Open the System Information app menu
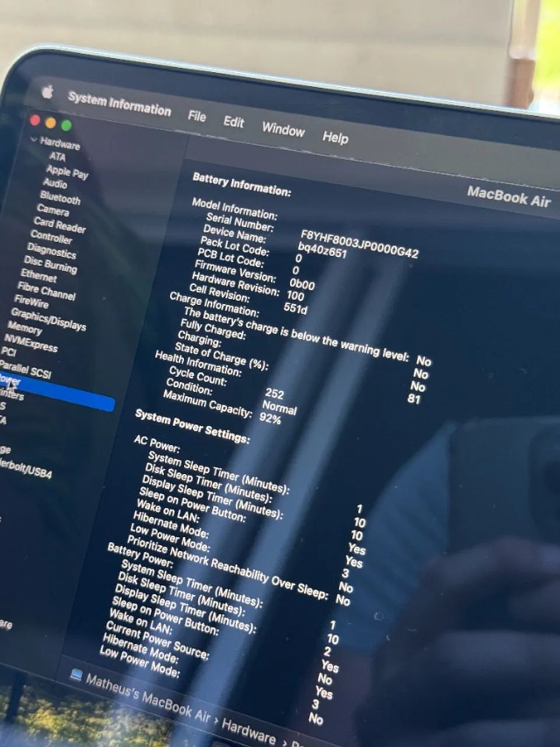 tap(119, 104)
